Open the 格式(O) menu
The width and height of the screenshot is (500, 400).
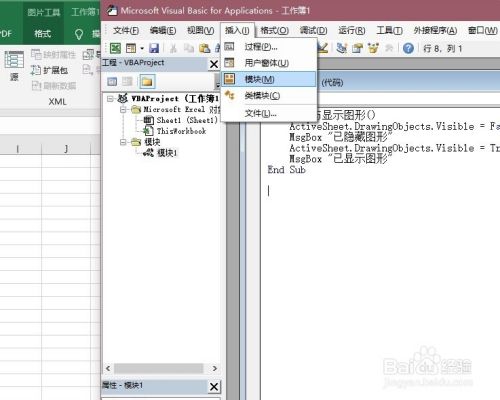tap(274, 31)
